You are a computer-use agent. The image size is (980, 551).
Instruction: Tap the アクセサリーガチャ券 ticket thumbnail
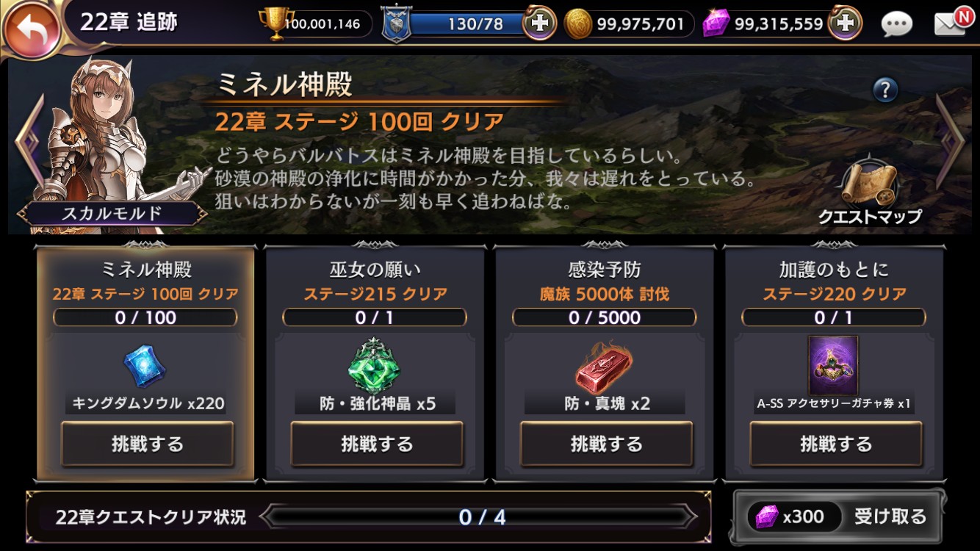pyautogui.click(x=834, y=365)
